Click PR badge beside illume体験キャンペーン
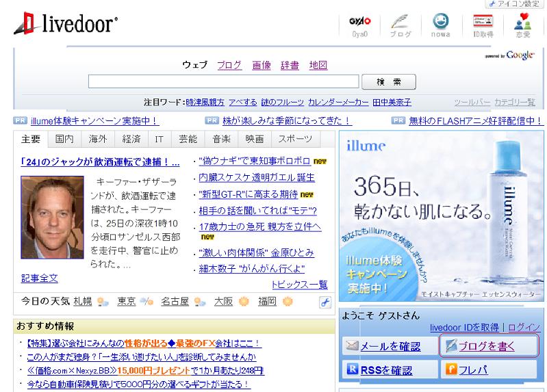 point(21,120)
